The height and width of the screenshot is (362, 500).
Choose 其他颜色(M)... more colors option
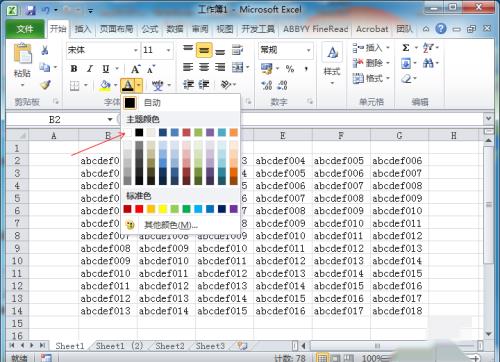[x=171, y=225]
